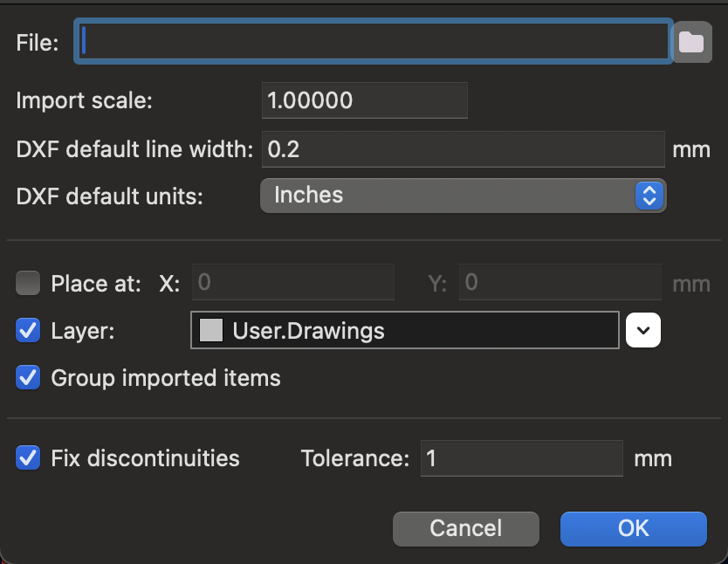The image size is (728, 564).
Task: Click the DXF default line width field
Action: [x=463, y=149]
